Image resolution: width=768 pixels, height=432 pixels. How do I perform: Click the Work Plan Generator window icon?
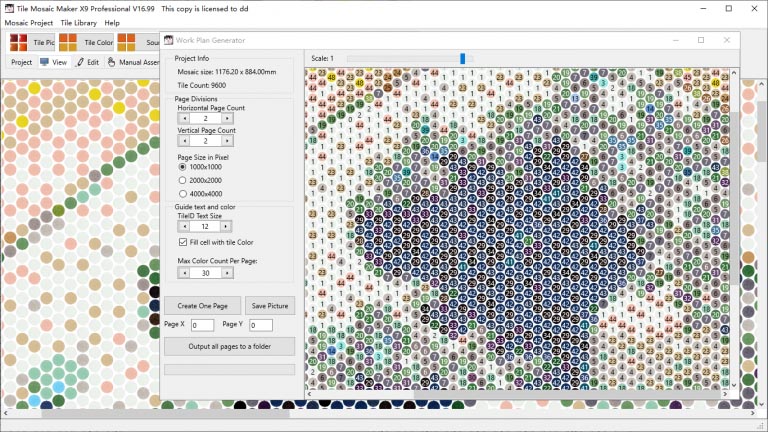[x=168, y=40]
